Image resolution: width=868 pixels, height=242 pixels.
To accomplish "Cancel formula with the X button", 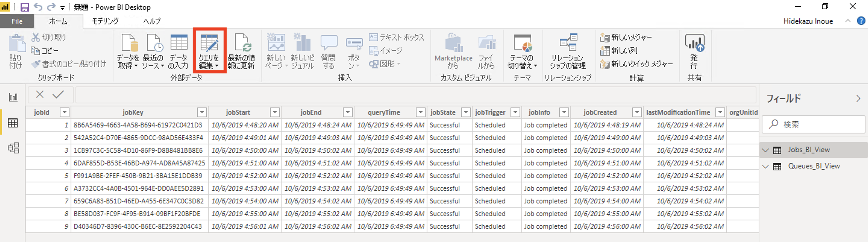I will click(x=40, y=94).
